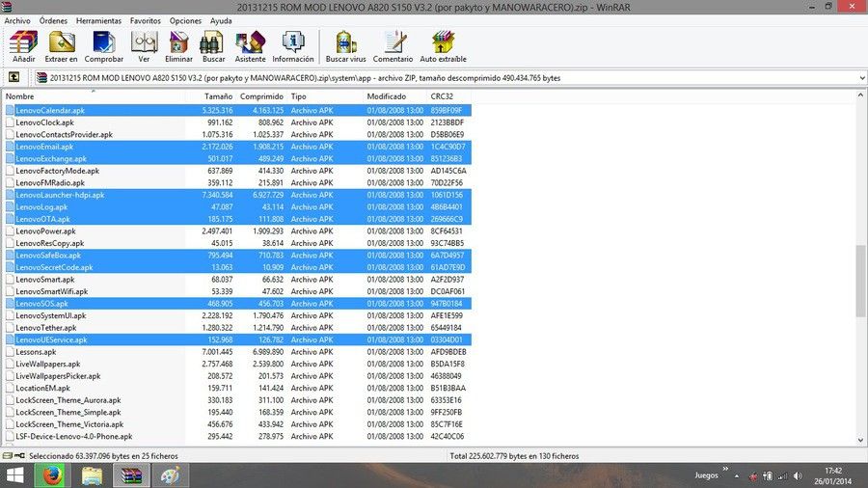This screenshot has width=868, height=488.
Task: Go up one folder level
Action: click(x=14, y=77)
